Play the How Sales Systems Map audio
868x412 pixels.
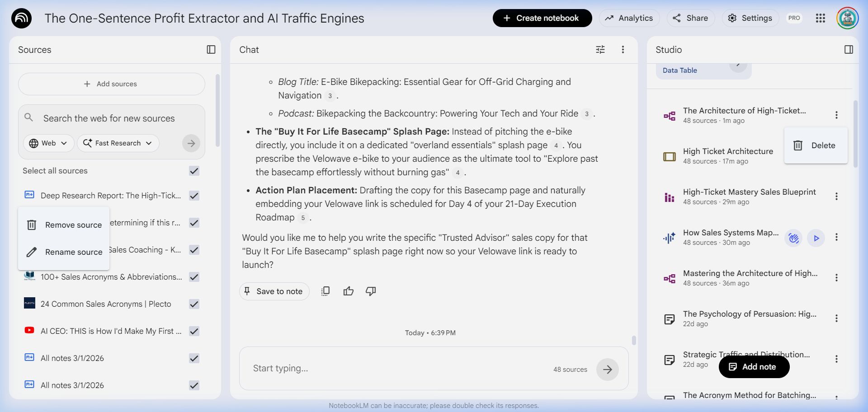point(816,238)
